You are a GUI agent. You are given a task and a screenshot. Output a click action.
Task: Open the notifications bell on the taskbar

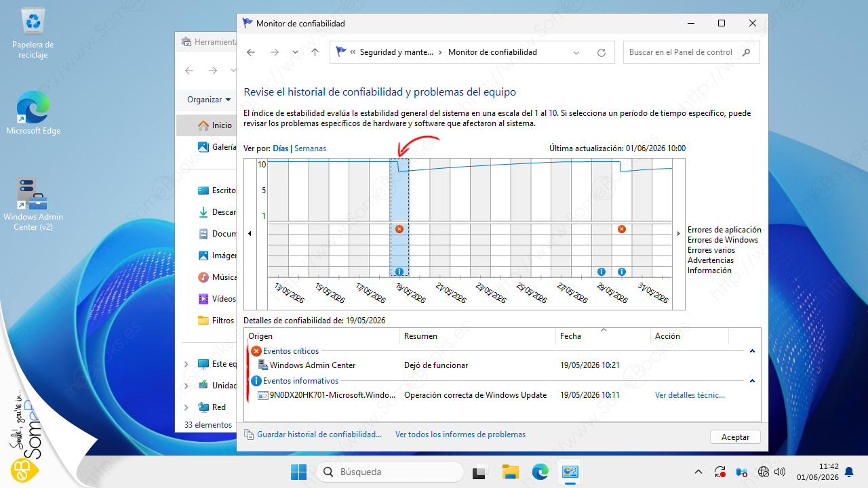tap(849, 472)
